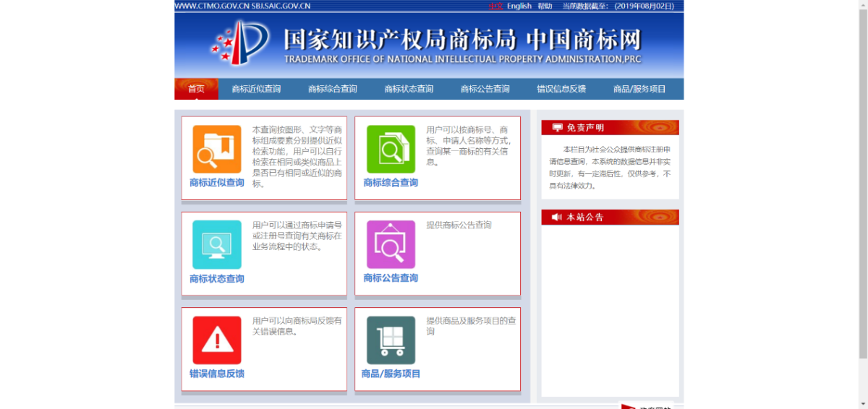
Task: Click the description '提供商品及服务项目的查询'
Action: (470, 326)
